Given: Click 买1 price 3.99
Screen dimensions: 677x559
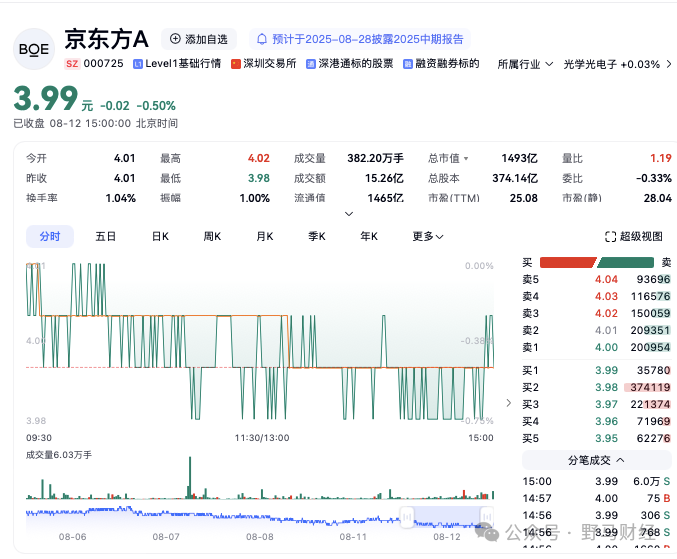Looking at the screenshot, I should click(606, 370).
